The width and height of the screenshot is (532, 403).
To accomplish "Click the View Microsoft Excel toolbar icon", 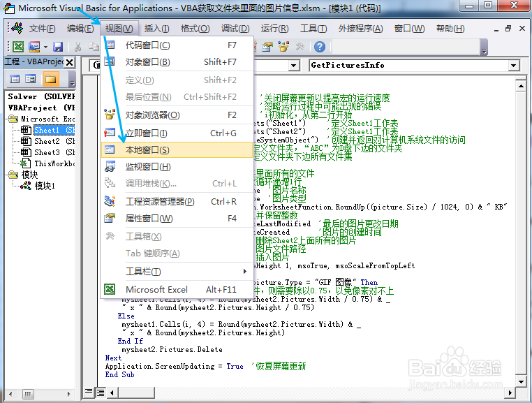I will [x=18, y=47].
